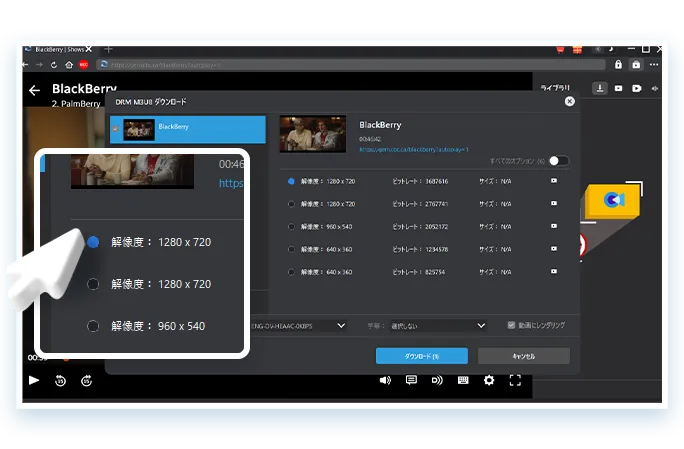684x449 pixels.
Task: Open the keyboard shortcuts icon in the player
Action: (x=463, y=380)
